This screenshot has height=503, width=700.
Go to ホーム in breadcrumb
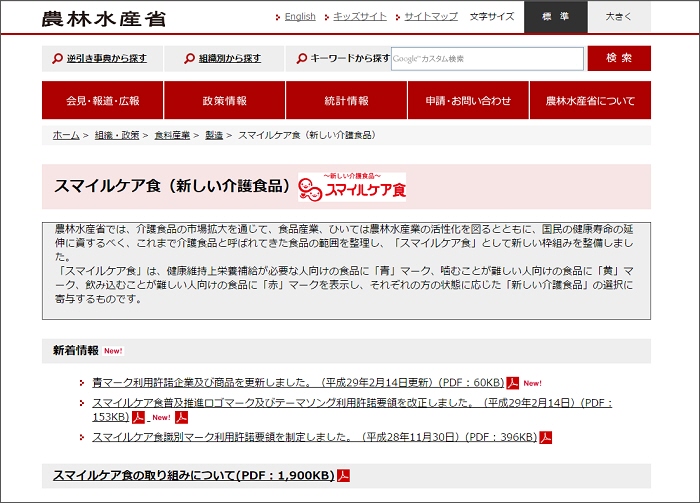(66, 135)
